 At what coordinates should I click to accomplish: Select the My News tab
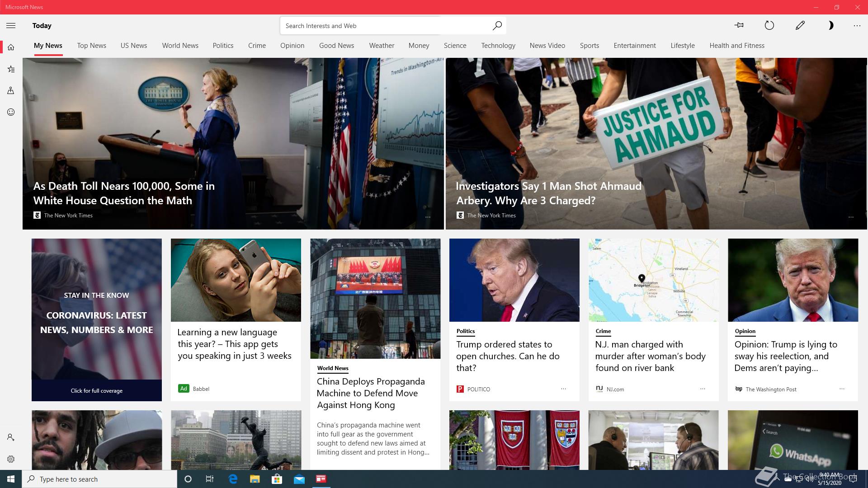[x=48, y=46]
